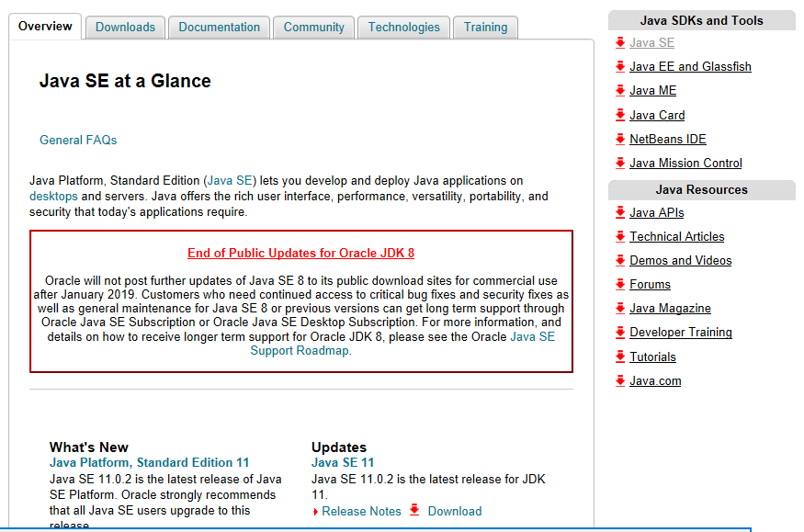Click the Java SDKs and Tools header
The width and height of the screenshot is (804, 532).
point(701,20)
